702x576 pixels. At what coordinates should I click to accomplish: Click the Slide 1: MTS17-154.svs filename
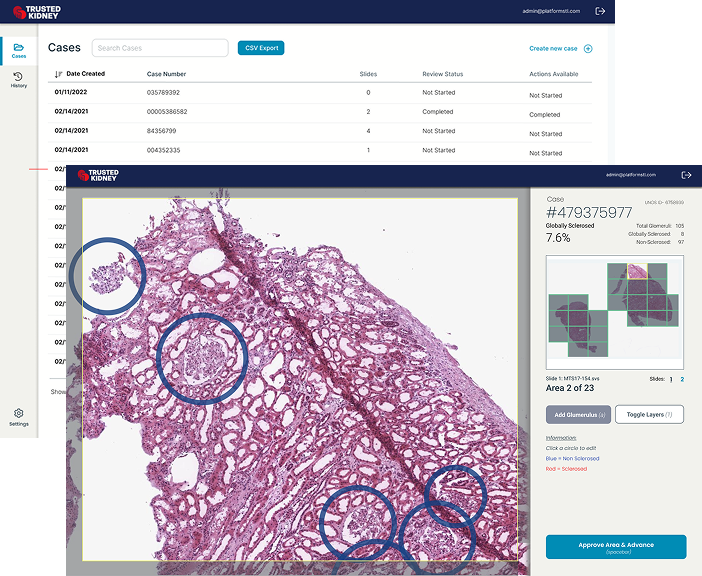coord(572,379)
